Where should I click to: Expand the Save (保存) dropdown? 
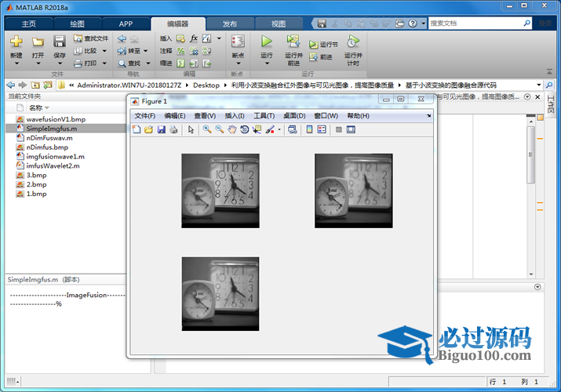coord(60,64)
